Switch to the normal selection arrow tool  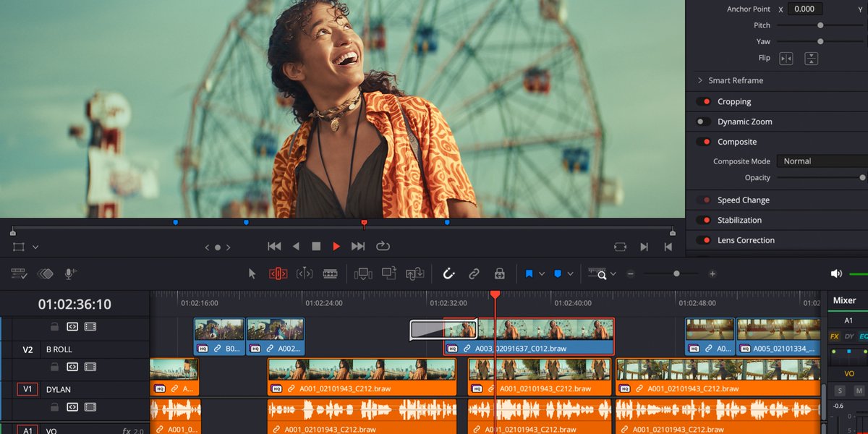pyautogui.click(x=251, y=273)
